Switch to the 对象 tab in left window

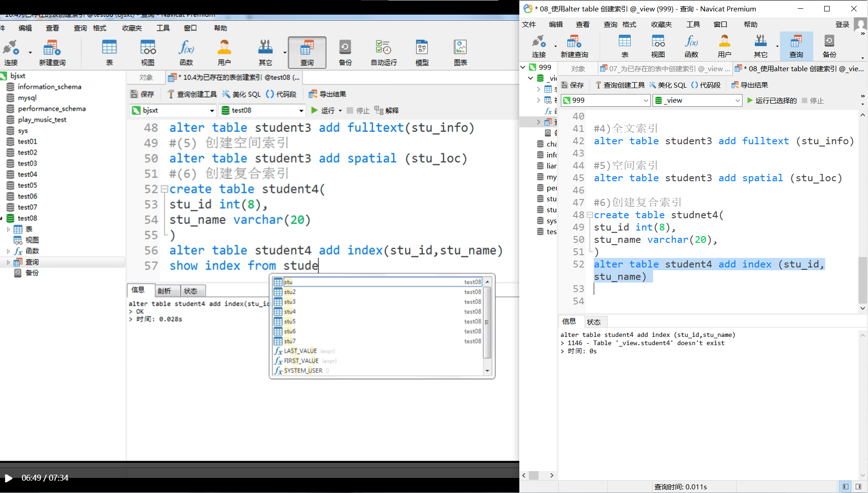pos(146,78)
